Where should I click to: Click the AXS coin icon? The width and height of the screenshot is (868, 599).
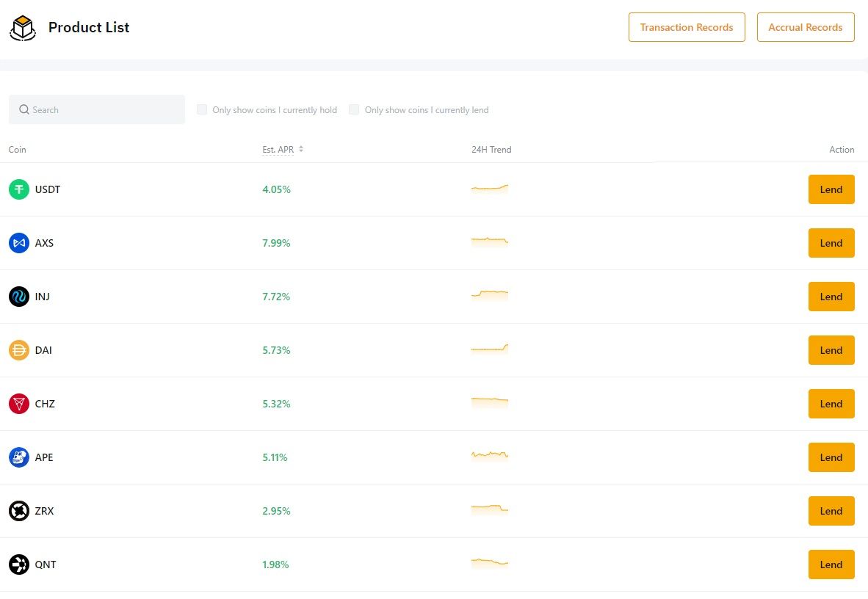(x=19, y=243)
